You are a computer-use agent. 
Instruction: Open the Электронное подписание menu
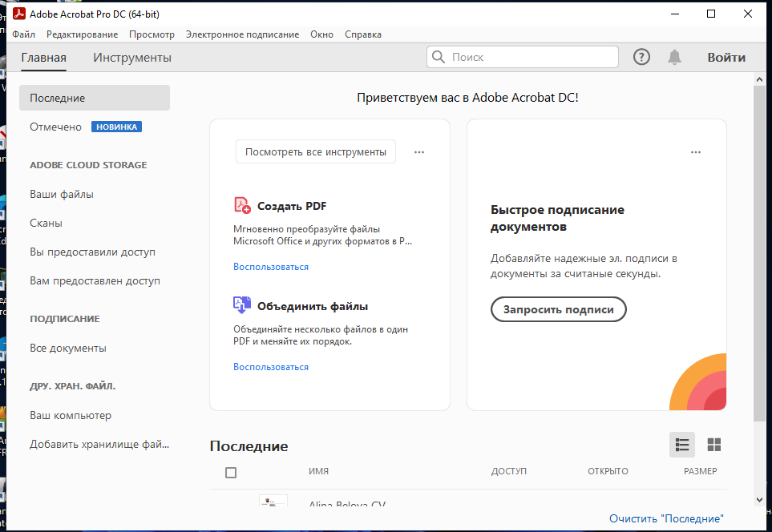pos(242,34)
